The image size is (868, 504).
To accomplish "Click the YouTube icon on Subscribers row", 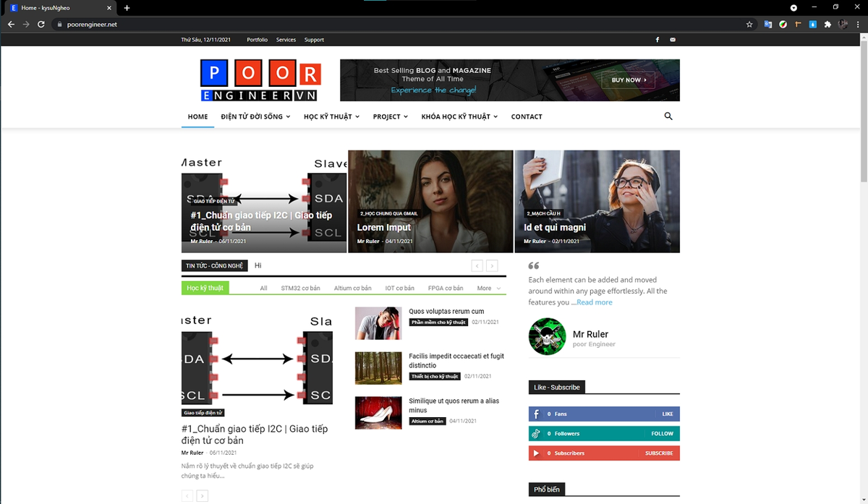I will (536, 453).
